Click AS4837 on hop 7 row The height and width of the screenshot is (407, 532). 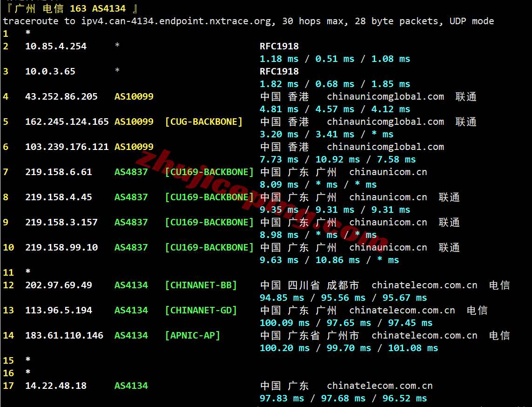pyautogui.click(x=131, y=172)
